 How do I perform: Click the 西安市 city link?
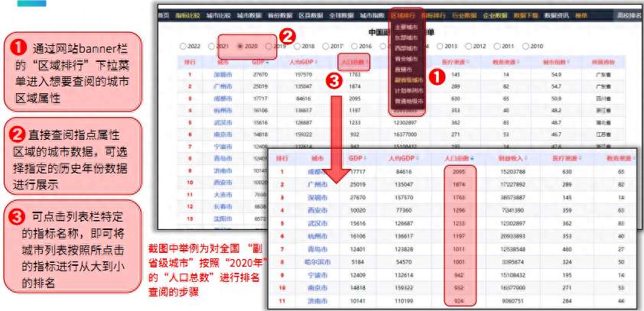(x=317, y=209)
